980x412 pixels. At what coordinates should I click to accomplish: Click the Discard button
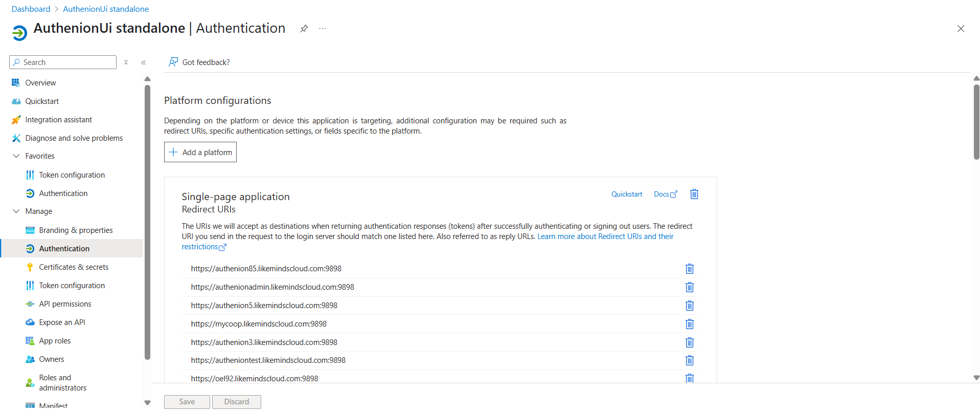237,402
